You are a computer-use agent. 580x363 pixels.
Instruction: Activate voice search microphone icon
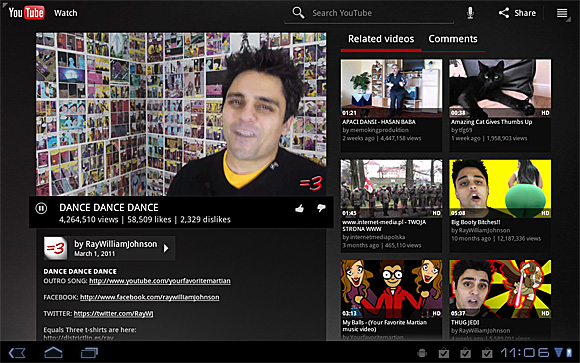click(x=470, y=13)
